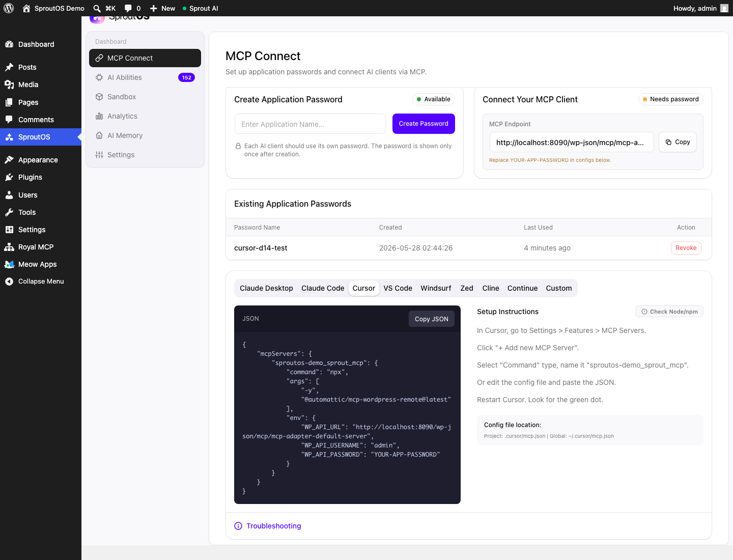Switch to the VS Code tab
This screenshot has width=733, height=560.
[x=398, y=288]
